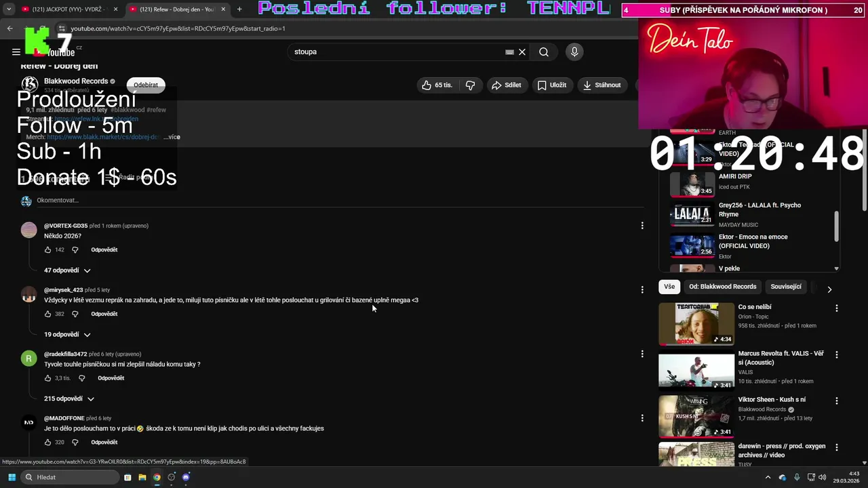Play Viktor Sheen - Kush s ní

(696, 416)
